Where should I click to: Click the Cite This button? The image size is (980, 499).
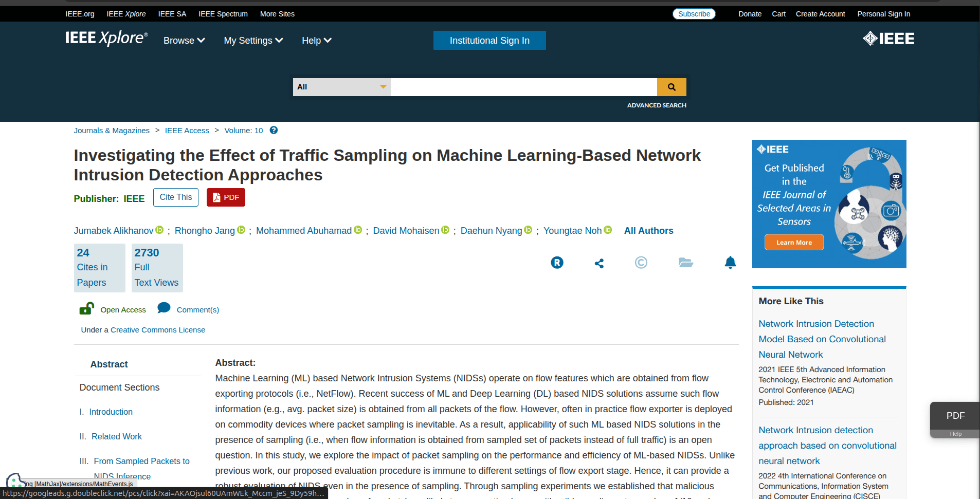pos(175,197)
